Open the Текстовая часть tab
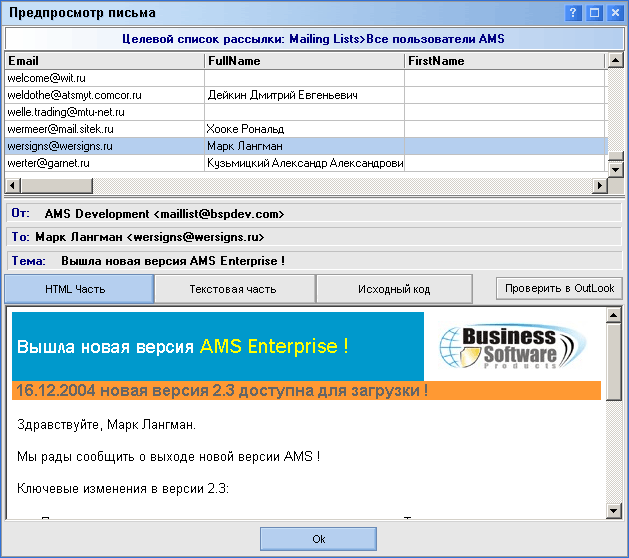This screenshot has height=558, width=629. click(x=235, y=289)
